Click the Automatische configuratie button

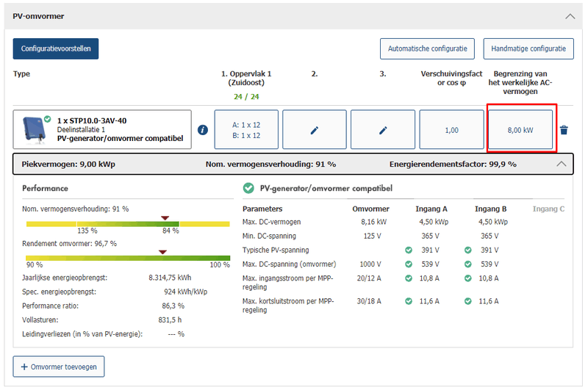[427, 49]
